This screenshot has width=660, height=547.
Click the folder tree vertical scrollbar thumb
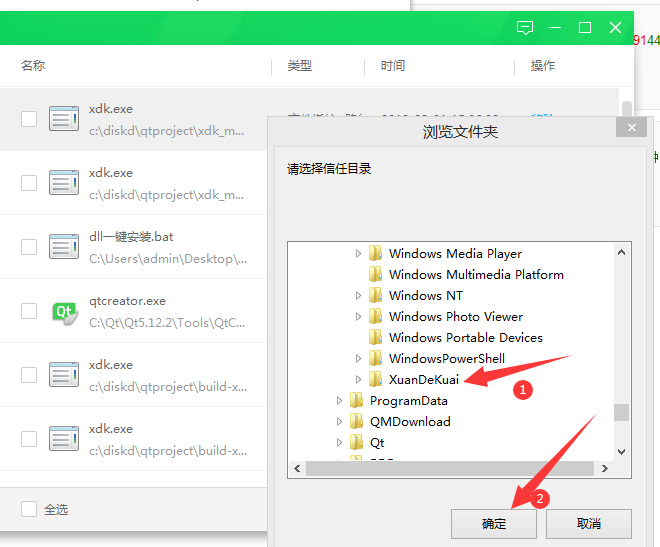(x=621, y=412)
